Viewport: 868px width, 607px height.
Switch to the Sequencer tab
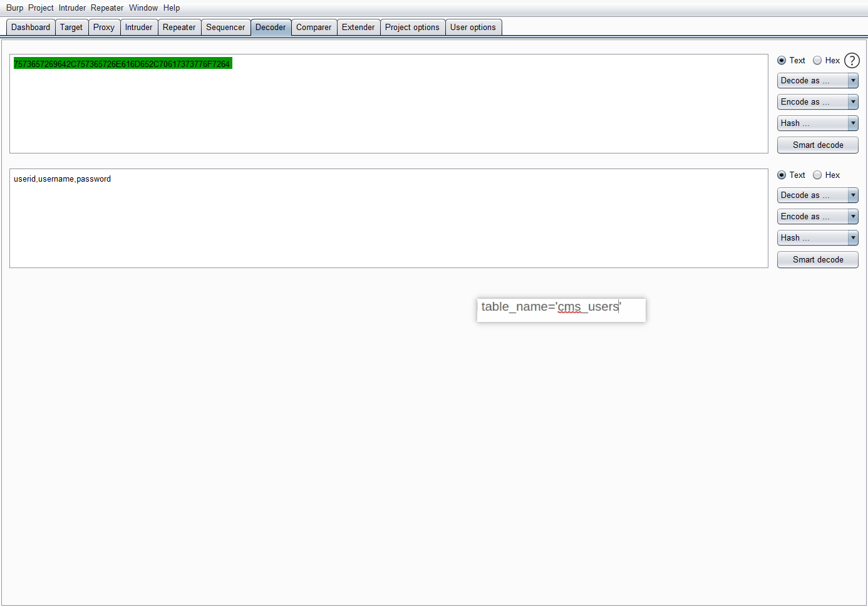click(225, 28)
